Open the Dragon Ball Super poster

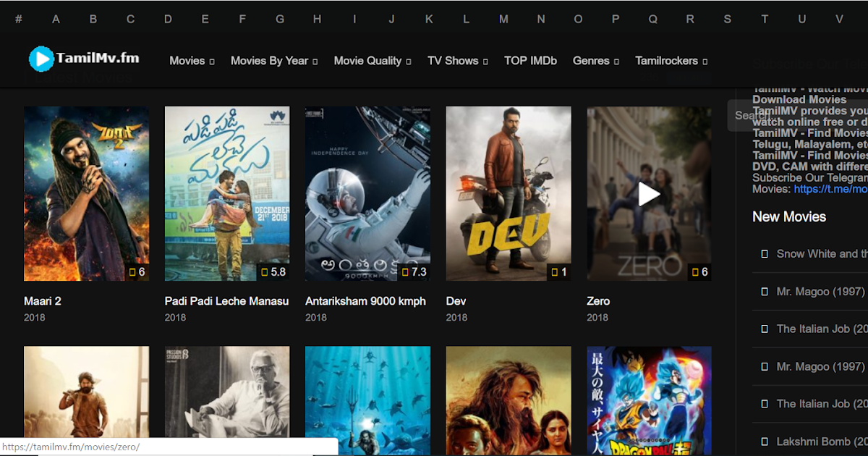pos(649,401)
